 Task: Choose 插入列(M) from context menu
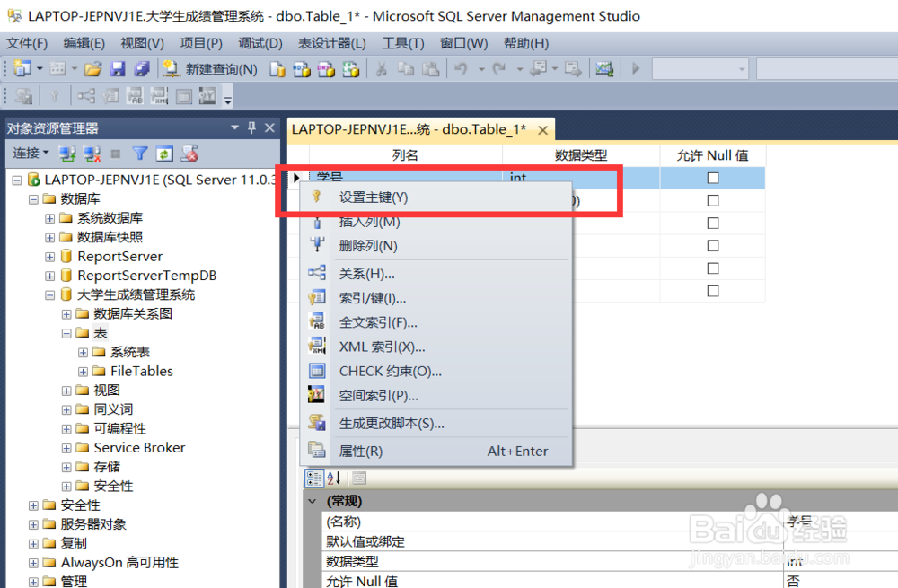(x=436, y=222)
